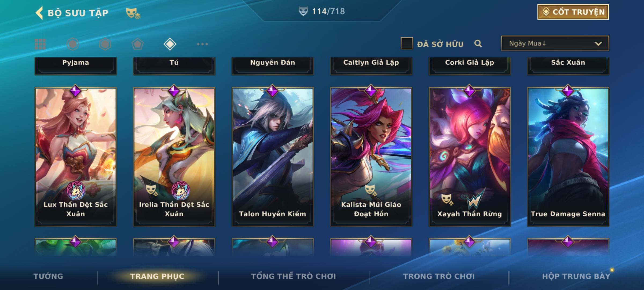Viewport: 644px width, 290px height.
Task: Open the Tổng Thể Trò Chơi tab
Action: point(294,276)
